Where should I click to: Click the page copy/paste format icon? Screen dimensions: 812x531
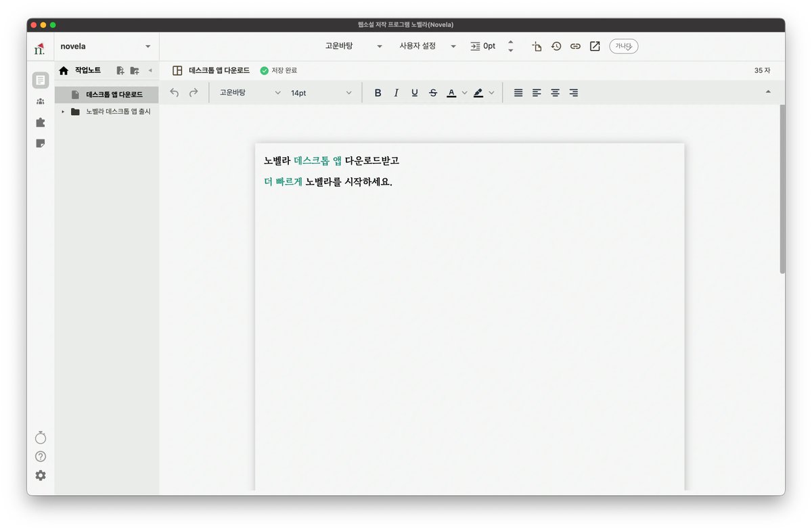537,47
